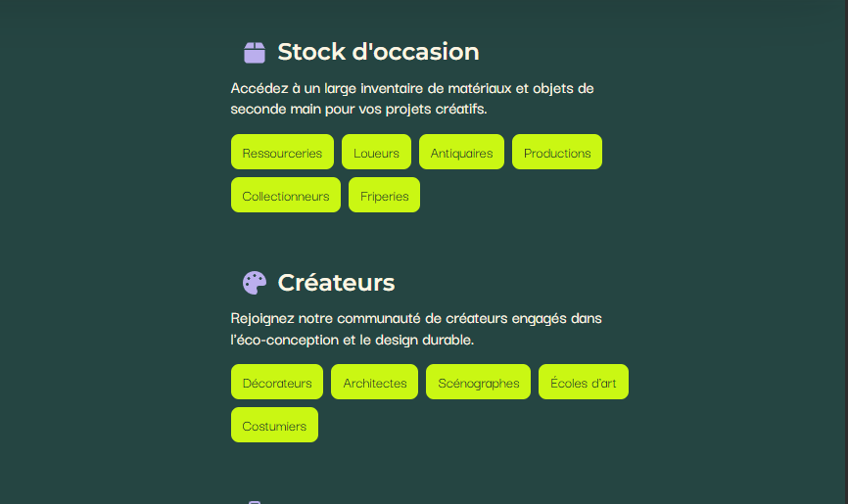Select the Ressourceries tag
The height and width of the screenshot is (504, 848).
pos(282,152)
